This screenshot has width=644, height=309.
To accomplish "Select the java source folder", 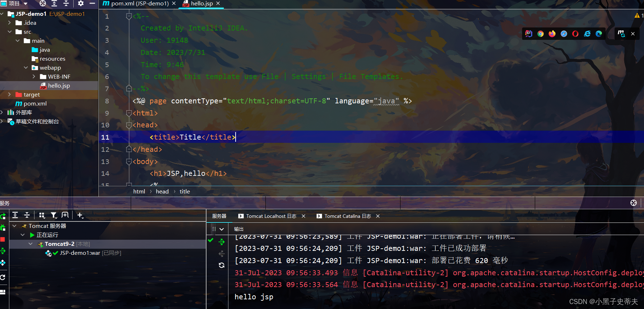I will [x=41, y=50].
